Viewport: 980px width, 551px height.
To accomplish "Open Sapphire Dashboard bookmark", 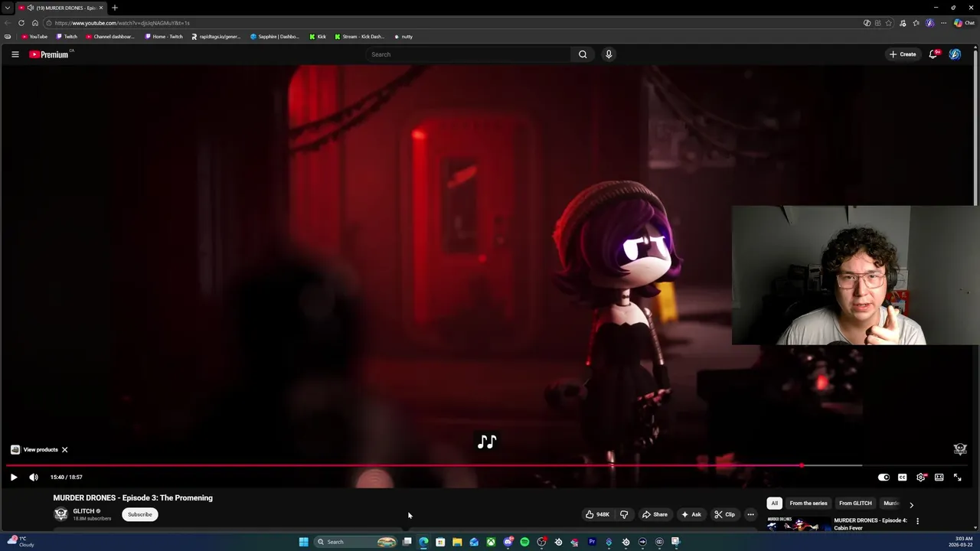I will 275,37.
